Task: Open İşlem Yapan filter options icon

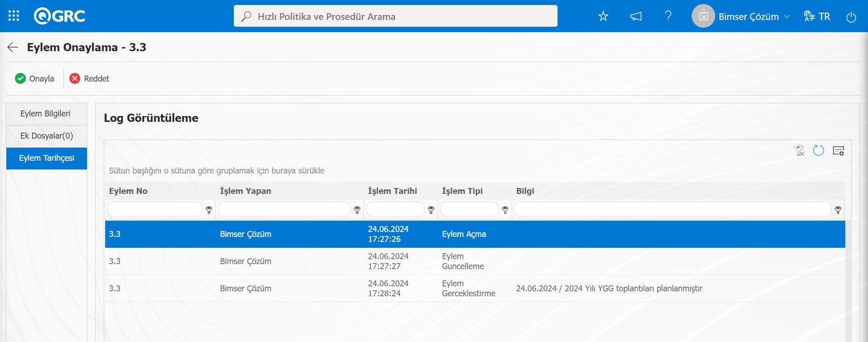Action: (357, 210)
